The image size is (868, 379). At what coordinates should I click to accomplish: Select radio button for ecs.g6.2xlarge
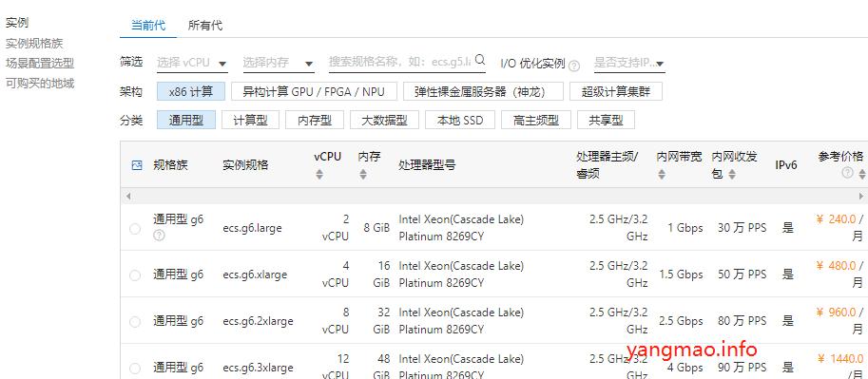click(134, 321)
